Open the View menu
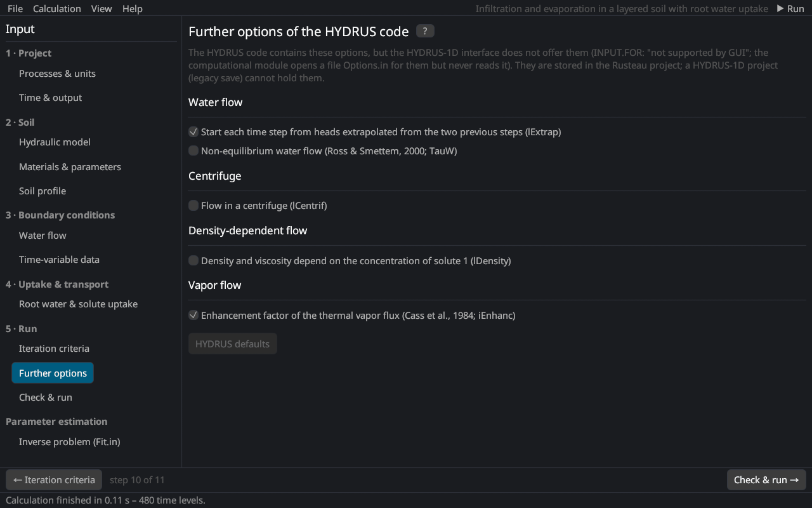This screenshot has height=508, width=812. click(x=101, y=8)
